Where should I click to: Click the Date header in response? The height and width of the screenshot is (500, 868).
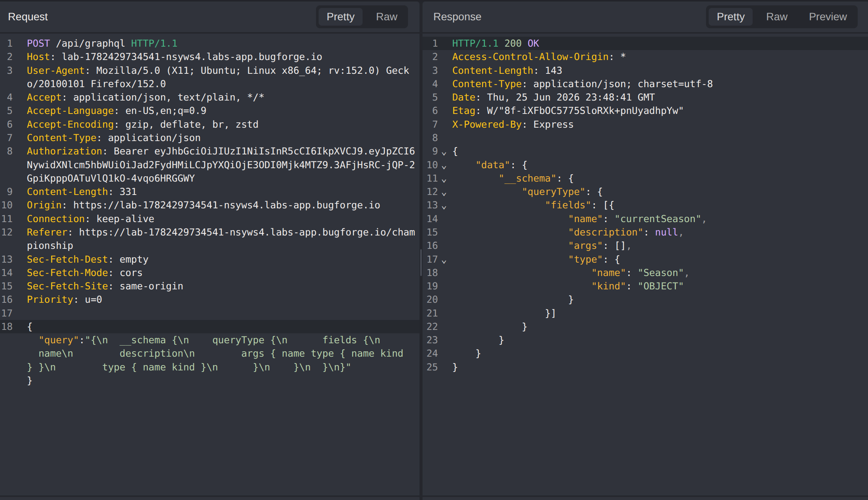(553, 97)
